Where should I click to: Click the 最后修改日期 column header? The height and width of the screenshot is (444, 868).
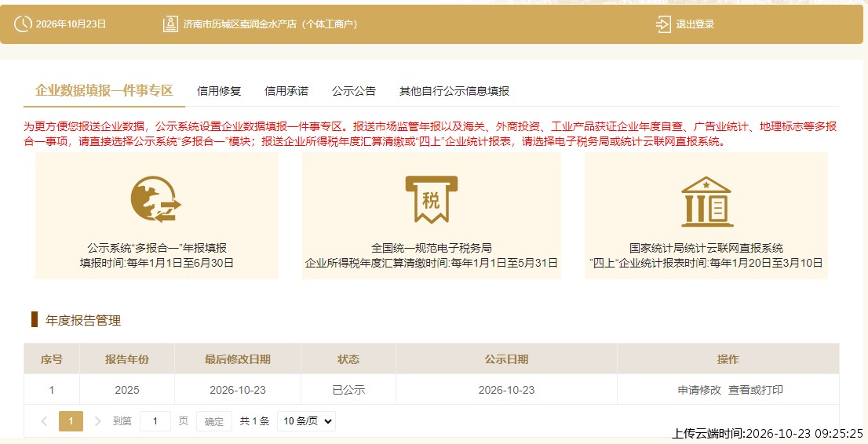pos(238,359)
